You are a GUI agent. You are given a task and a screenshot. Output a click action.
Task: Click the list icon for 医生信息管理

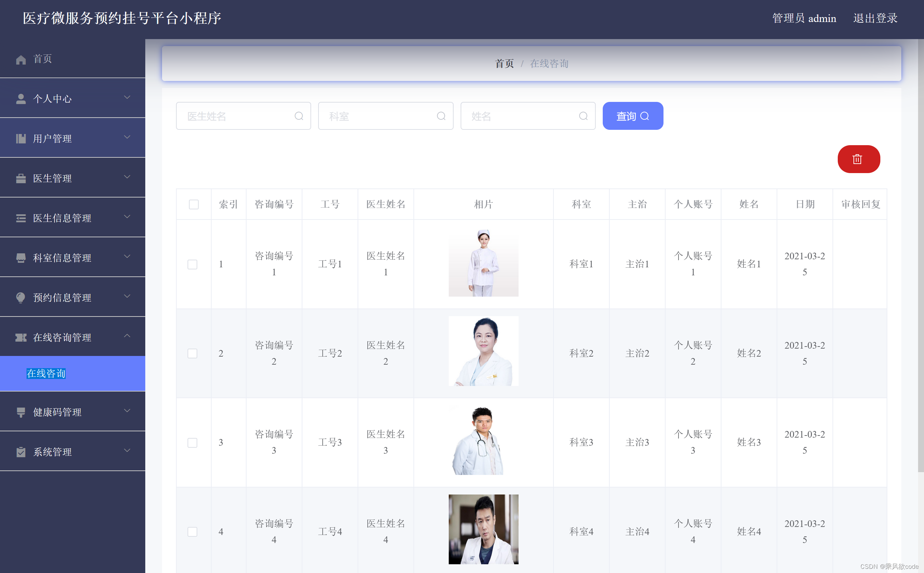21,218
